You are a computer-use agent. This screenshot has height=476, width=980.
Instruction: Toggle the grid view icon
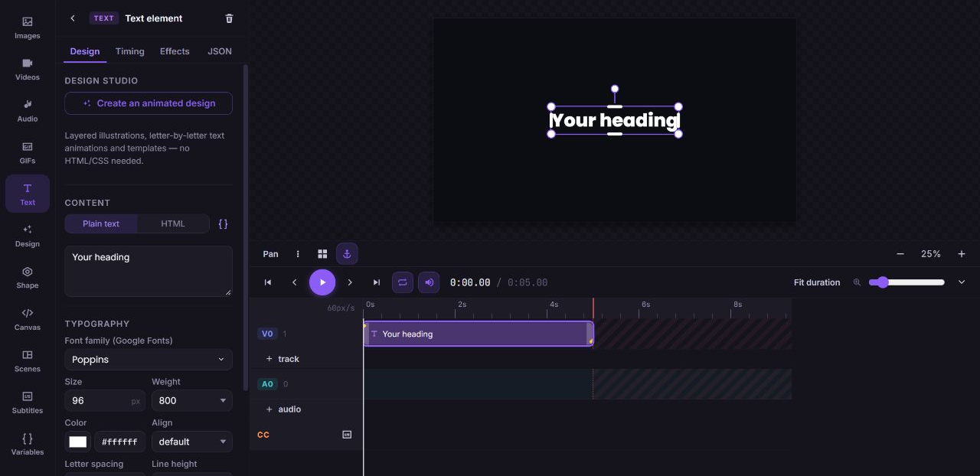tap(322, 254)
